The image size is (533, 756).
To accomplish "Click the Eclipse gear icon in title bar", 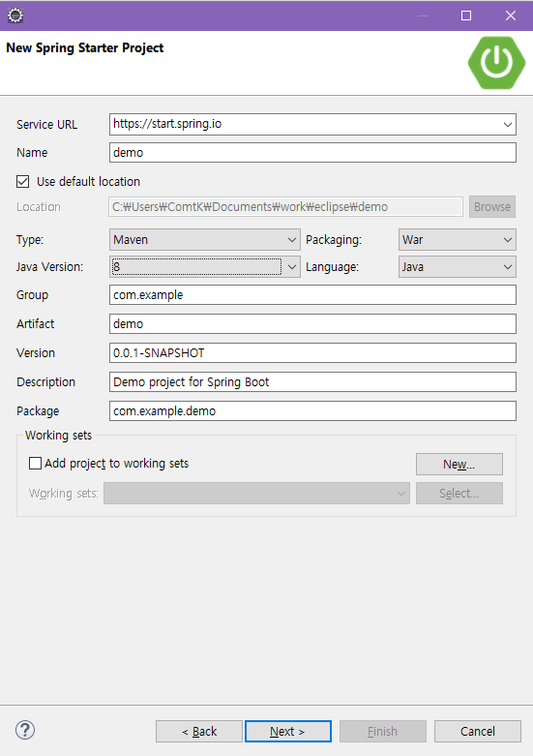I will click(15, 15).
